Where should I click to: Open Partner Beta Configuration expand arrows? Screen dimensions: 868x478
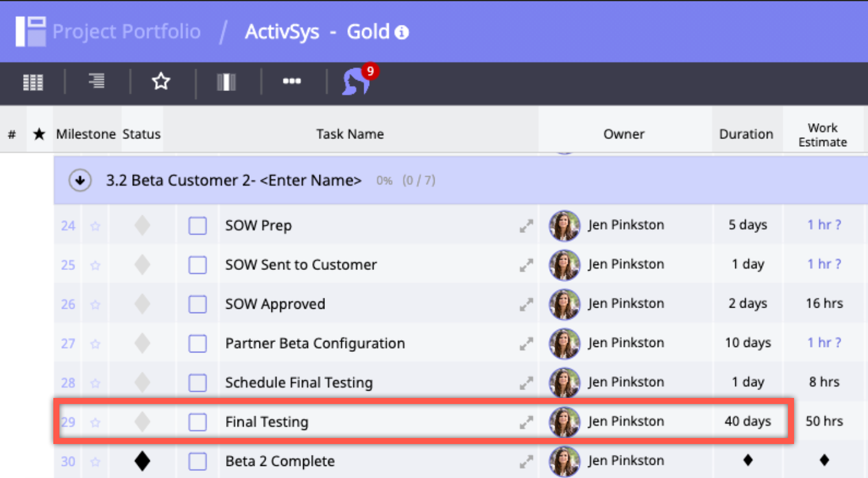pos(526,344)
